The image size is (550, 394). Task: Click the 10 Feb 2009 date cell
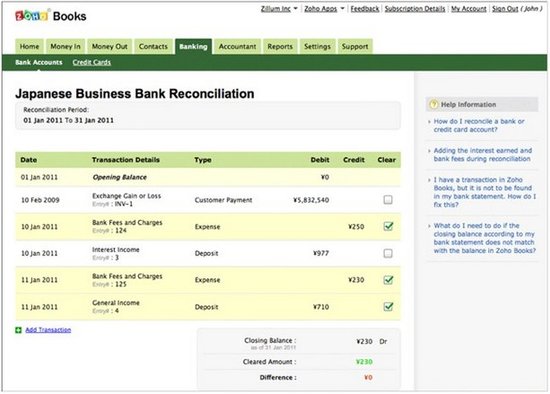tap(40, 200)
